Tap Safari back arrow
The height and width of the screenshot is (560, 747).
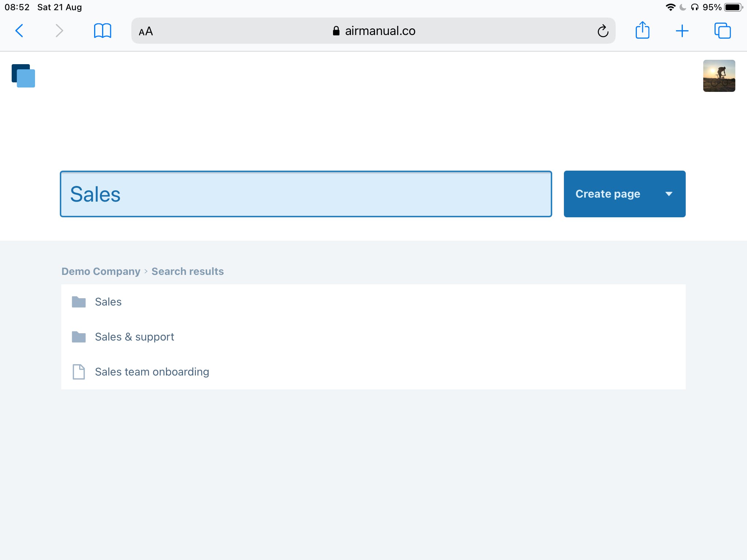click(19, 31)
